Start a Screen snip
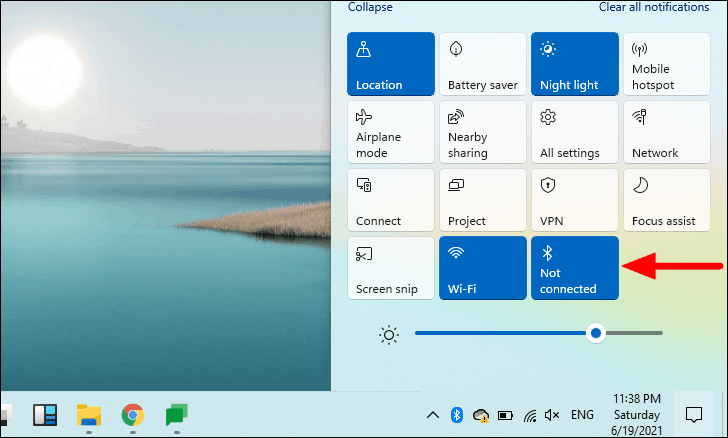 point(391,268)
